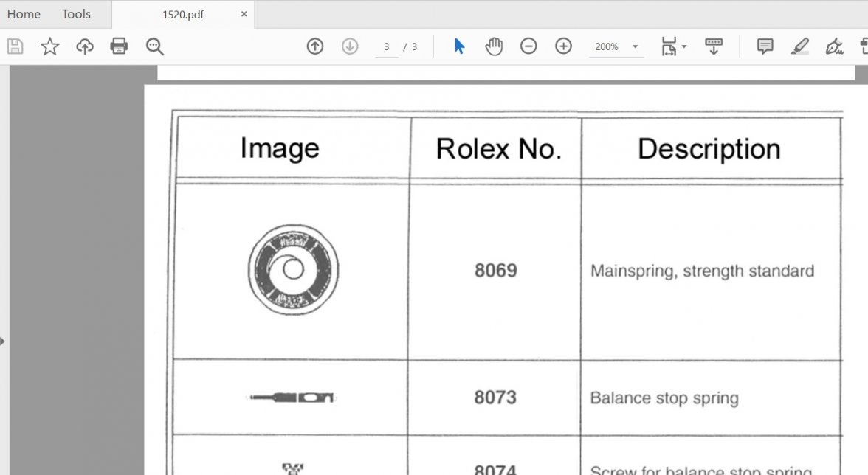Click the 200% zoom value field
This screenshot has height=475, width=868.
[x=607, y=47]
